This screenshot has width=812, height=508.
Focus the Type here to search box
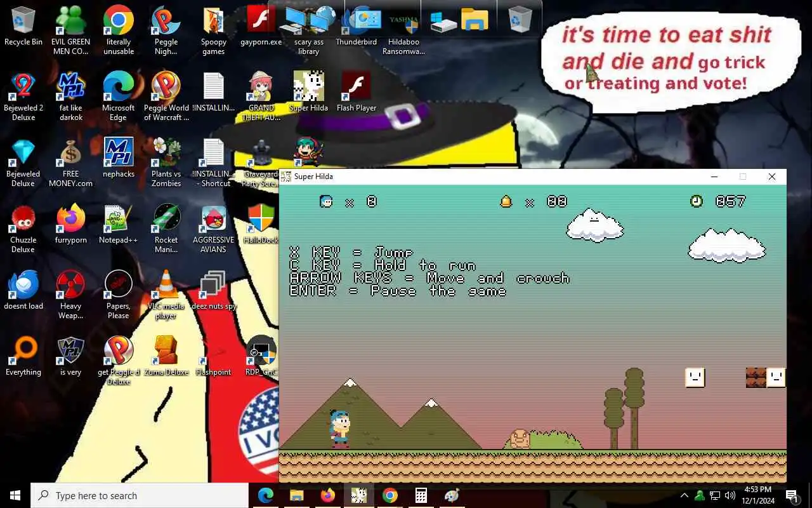point(140,495)
